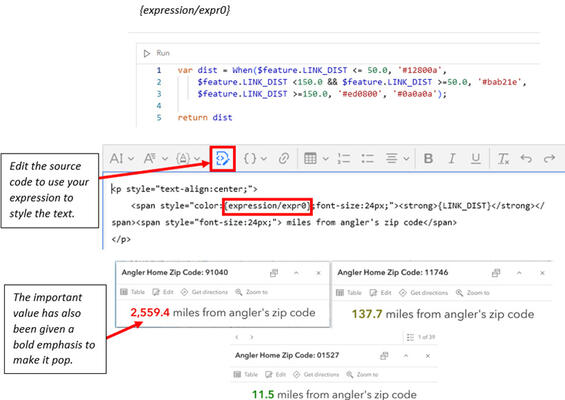Open the font size dropdown
Screen dimensions: 565x400
[121, 159]
